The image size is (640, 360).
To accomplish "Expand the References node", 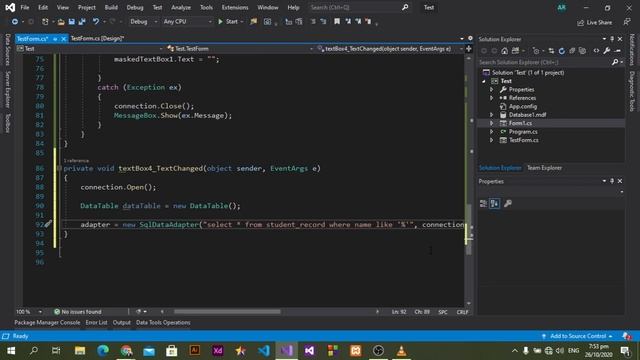I will pyautogui.click(x=491, y=98).
